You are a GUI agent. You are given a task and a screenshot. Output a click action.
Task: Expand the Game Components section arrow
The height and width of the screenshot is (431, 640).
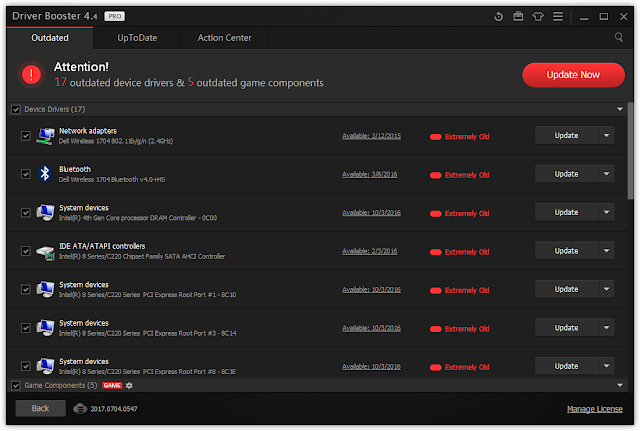[620, 385]
